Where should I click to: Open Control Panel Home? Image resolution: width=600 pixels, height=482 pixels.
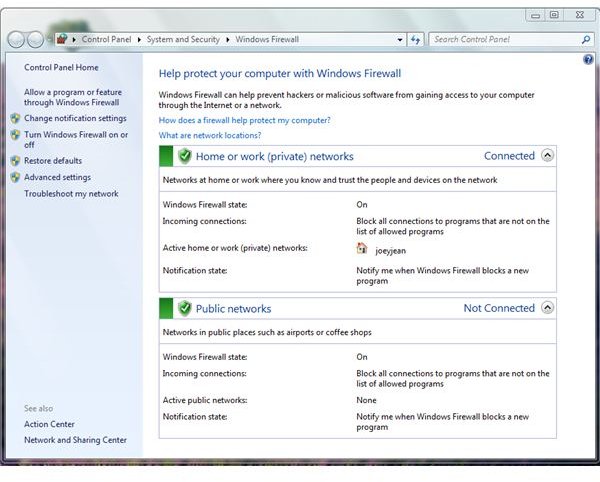click(61, 68)
